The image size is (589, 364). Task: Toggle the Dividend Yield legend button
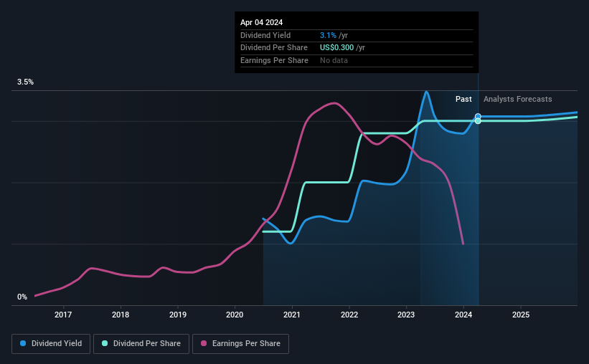coord(51,344)
